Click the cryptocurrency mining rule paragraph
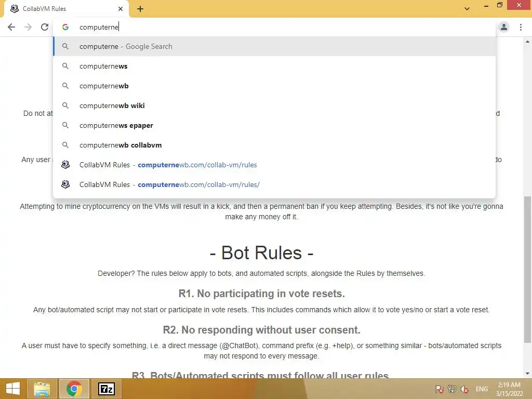The width and height of the screenshot is (532, 399). point(261,211)
